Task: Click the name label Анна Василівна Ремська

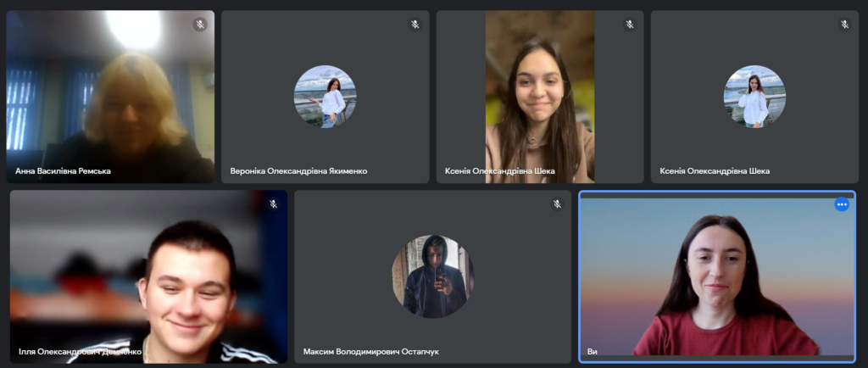Action: coord(63,171)
